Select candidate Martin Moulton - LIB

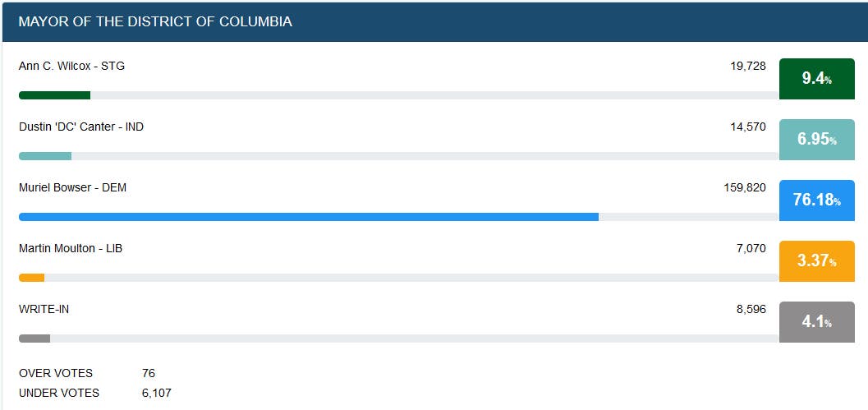tap(70, 248)
